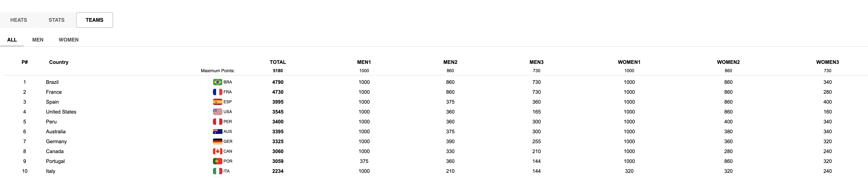Click the Country column header
Screen dimensions: 868x178
[59, 62]
